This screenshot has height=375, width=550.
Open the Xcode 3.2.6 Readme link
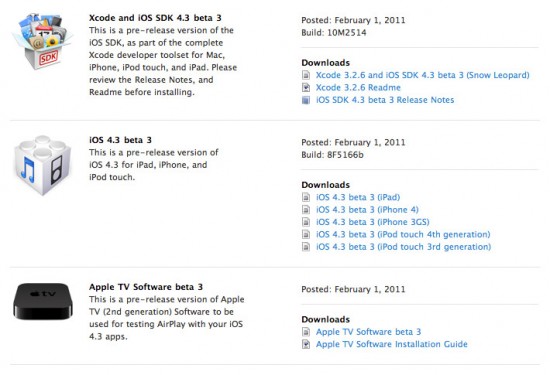358,87
